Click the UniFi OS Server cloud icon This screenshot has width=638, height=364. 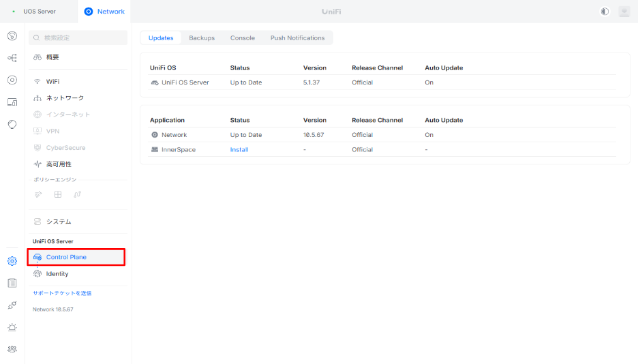pos(155,82)
